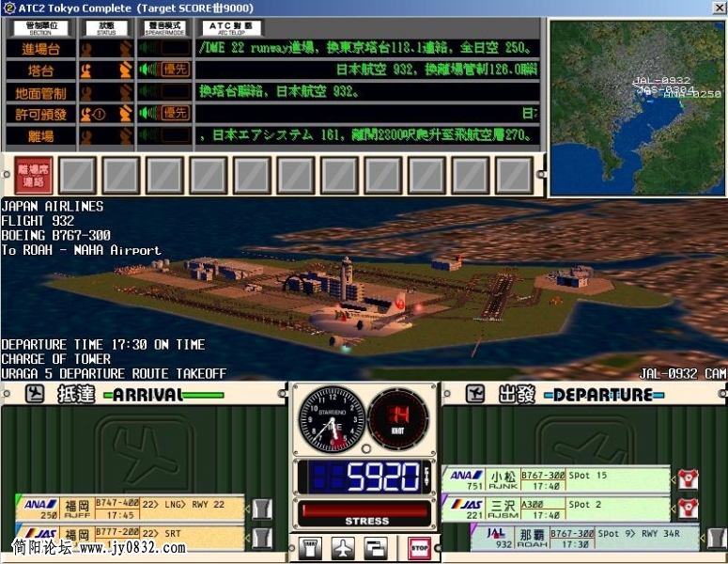Click the strip holder icon beside JAS 福岡 B777-200
Image resolution: width=728 pixels, height=564 pixels.
point(262,538)
